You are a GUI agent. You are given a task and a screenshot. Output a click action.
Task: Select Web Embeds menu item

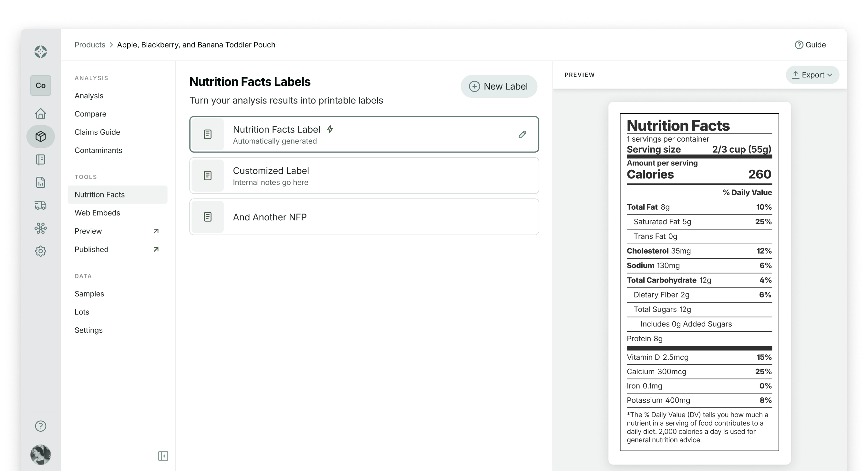click(x=98, y=213)
